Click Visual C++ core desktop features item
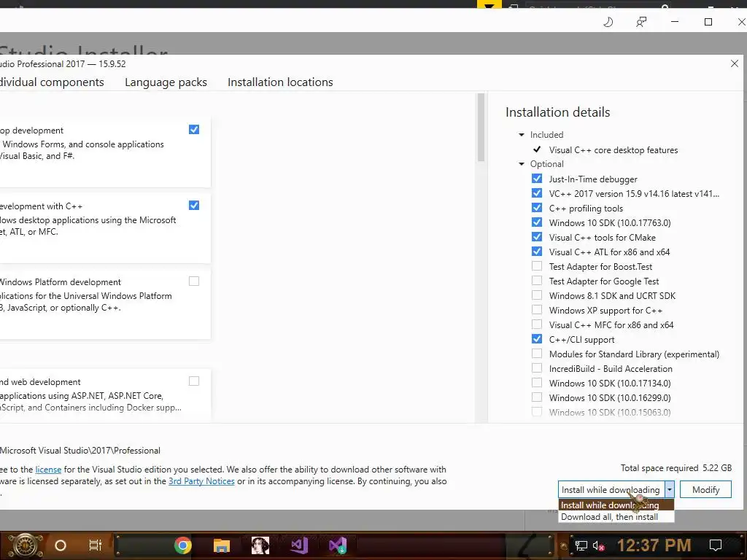Image resolution: width=747 pixels, height=560 pixels. tap(613, 150)
